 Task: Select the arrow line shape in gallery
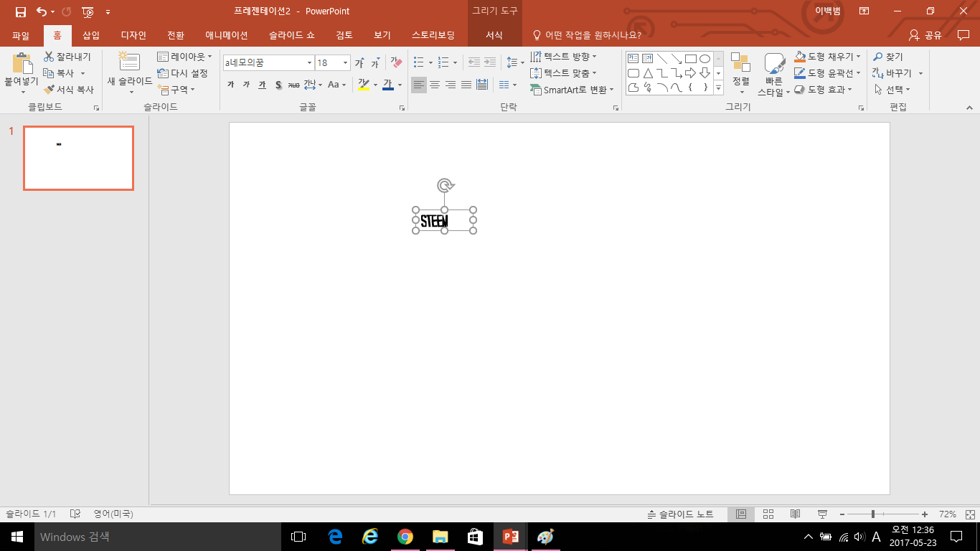[x=676, y=59]
